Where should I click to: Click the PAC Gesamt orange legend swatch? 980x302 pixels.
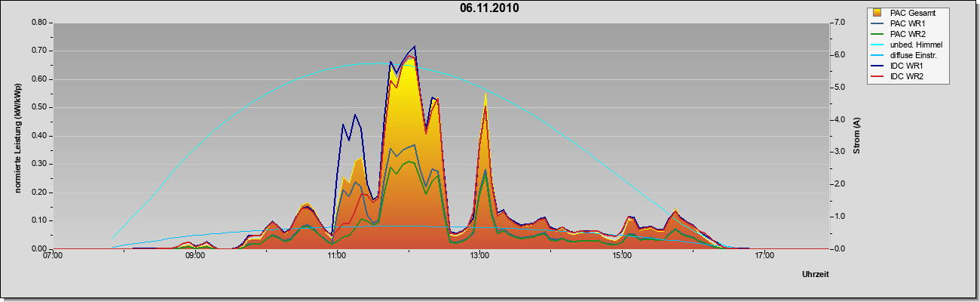click(877, 13)
